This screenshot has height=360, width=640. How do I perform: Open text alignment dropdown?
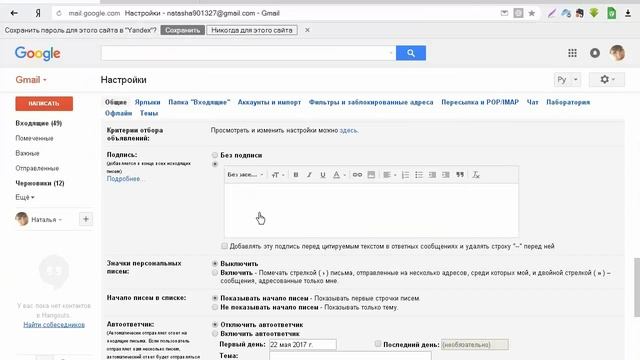point(390,175)
